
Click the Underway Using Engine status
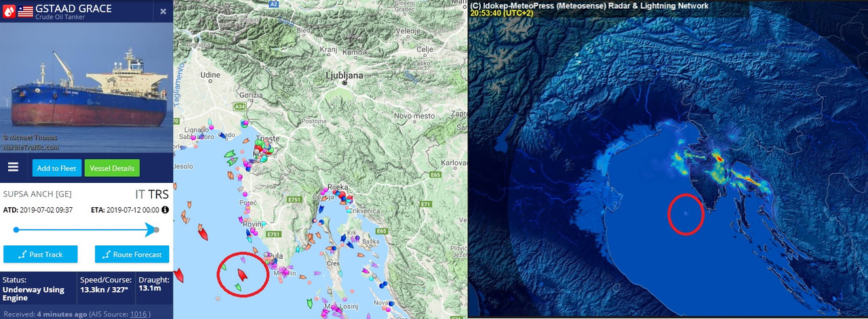pos(33,294)
